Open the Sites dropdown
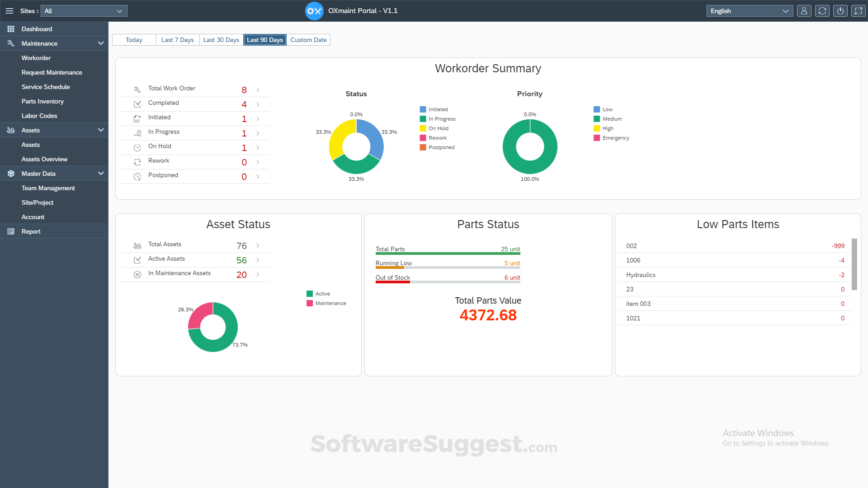Viewport: 868px width, 488px height. click(x=84, y=11)
